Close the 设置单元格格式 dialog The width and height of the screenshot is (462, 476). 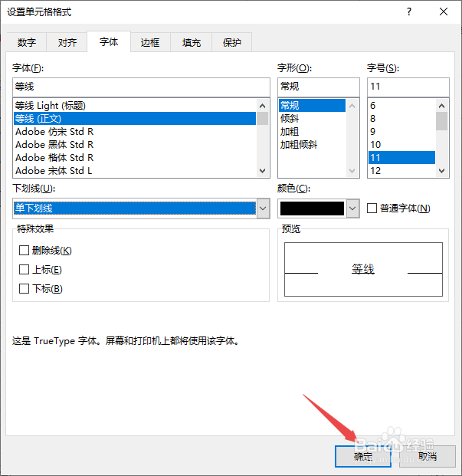444,11
